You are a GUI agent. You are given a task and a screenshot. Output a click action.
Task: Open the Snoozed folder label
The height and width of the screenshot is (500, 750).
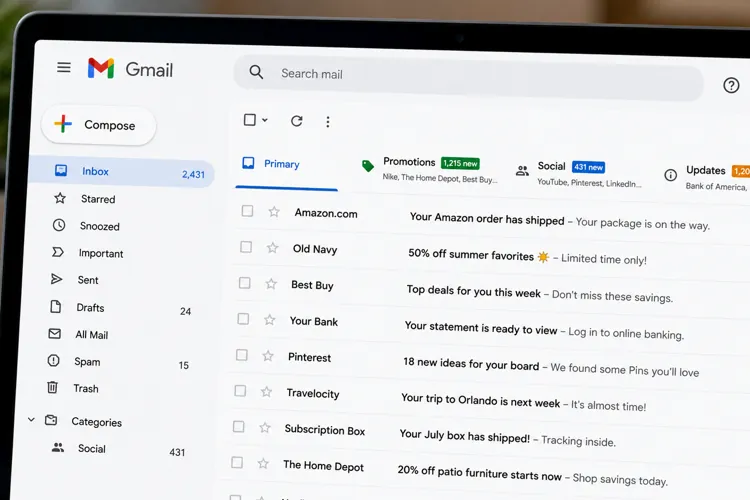pyautogui.click(x=99, y=226)
